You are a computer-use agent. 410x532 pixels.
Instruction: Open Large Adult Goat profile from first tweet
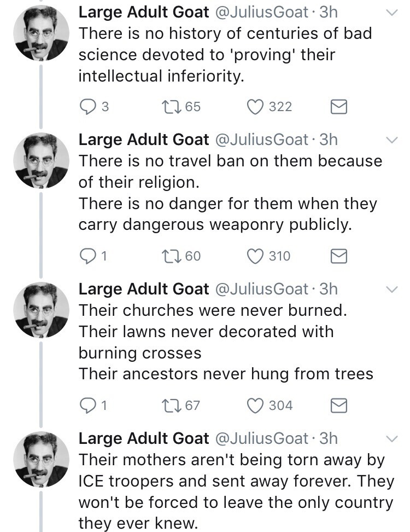pyautogui.click(x=144, y=13)
